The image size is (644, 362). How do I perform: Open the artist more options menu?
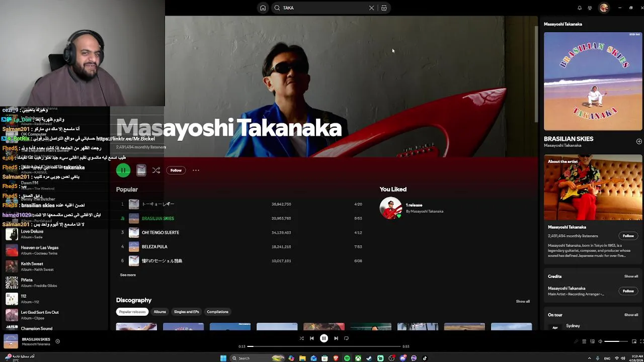196,170
